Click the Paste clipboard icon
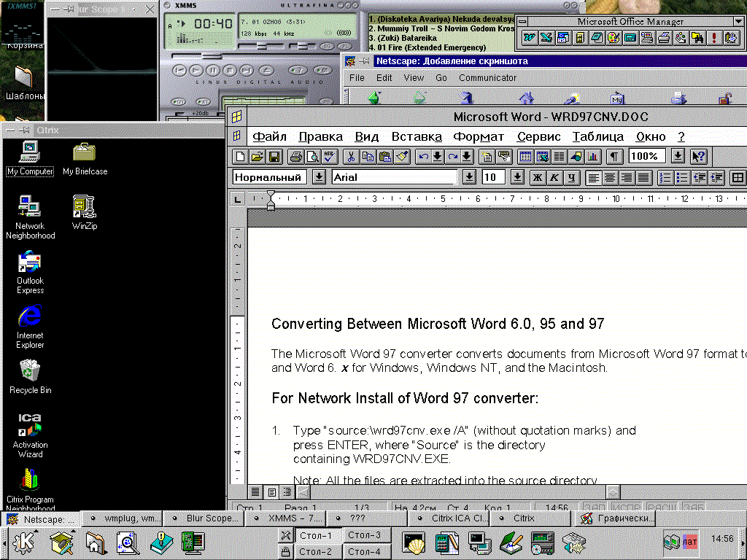This screenshot has height=560, width=747. click(385, 156)
